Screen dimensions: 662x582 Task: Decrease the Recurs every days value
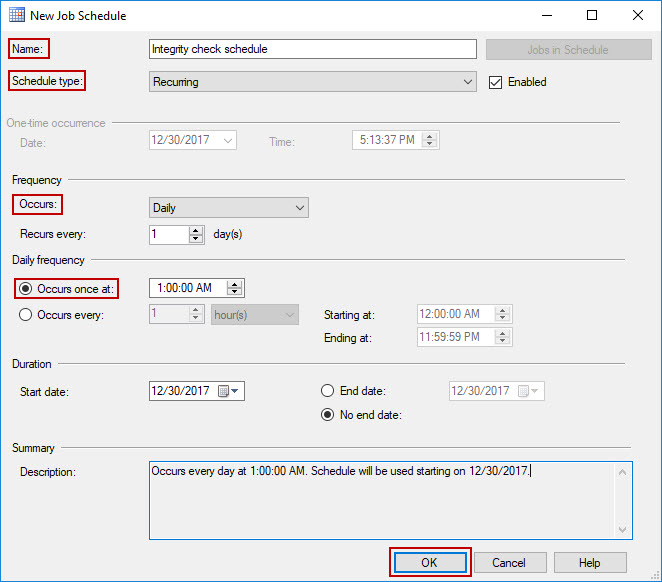click(196, 240)
